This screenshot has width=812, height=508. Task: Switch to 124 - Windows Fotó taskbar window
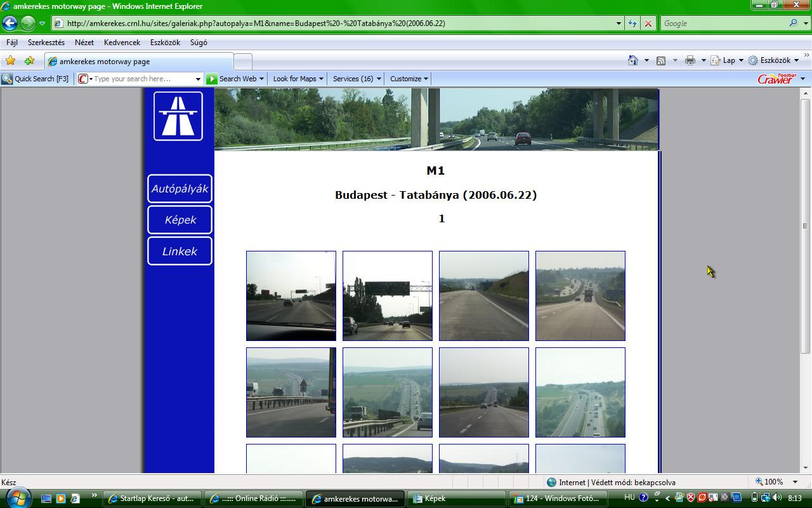[x=558, y=498]
